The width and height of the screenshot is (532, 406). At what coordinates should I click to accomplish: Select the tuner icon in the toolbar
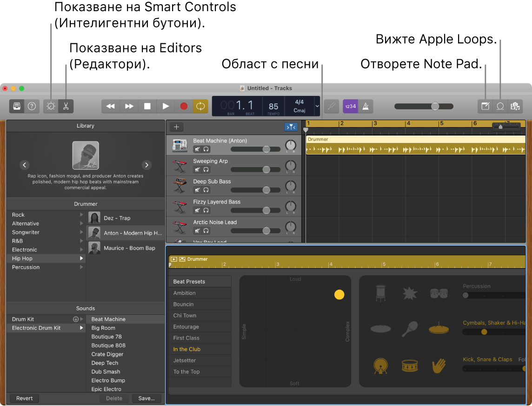(x=332, y=106)
